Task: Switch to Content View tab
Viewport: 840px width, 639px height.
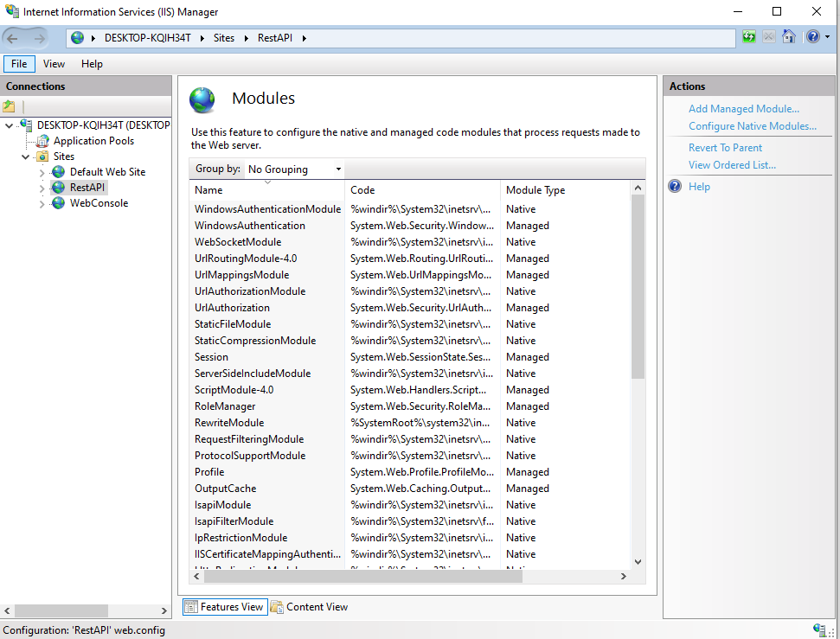Action: click(x=310, y=607)
